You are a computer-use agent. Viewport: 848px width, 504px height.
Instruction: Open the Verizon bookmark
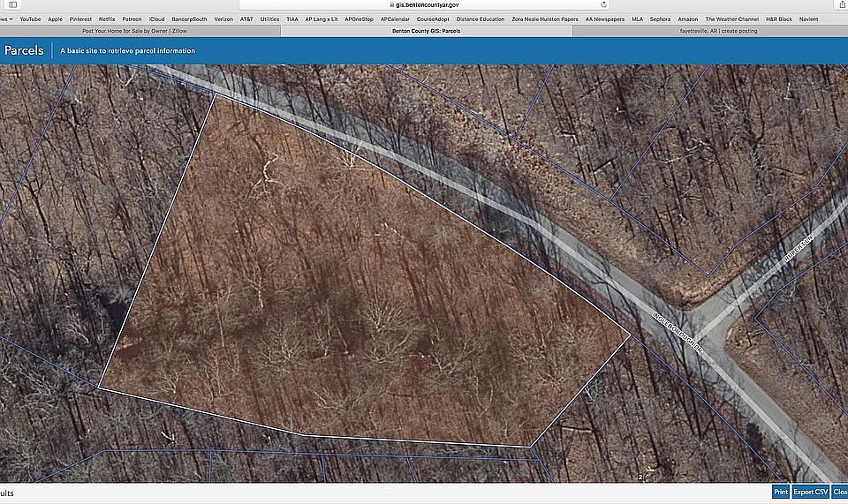click(223, 19)
